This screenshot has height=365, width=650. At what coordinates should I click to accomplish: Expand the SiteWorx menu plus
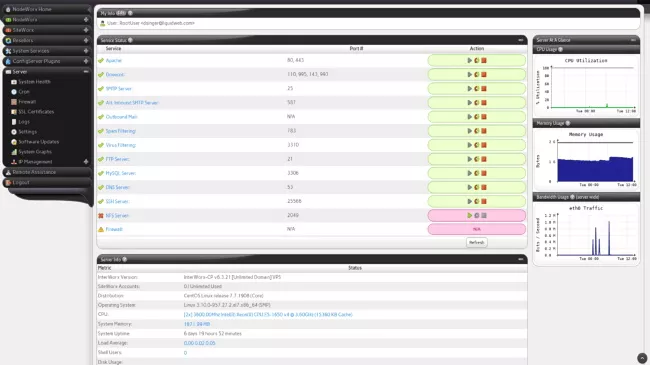tap(86, 30)
